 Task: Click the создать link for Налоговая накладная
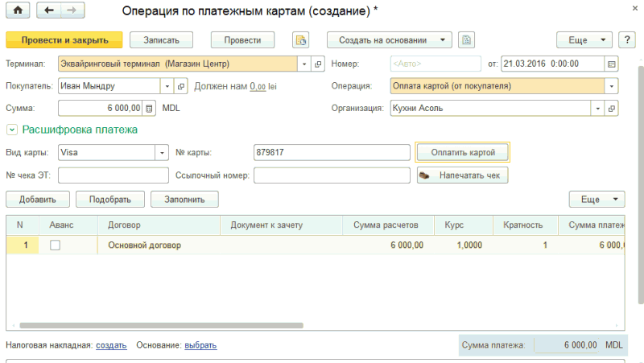(x=111, y=344)
